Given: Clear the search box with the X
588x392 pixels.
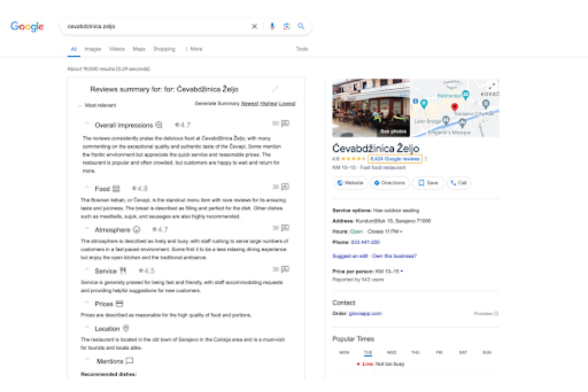Looking at the screenshot, I should [254, 26].
